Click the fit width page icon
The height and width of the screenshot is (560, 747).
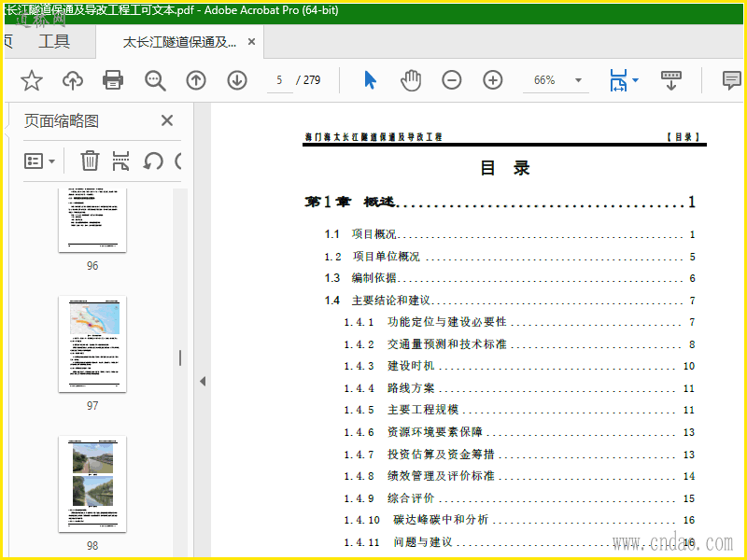(x=618, y=80)
